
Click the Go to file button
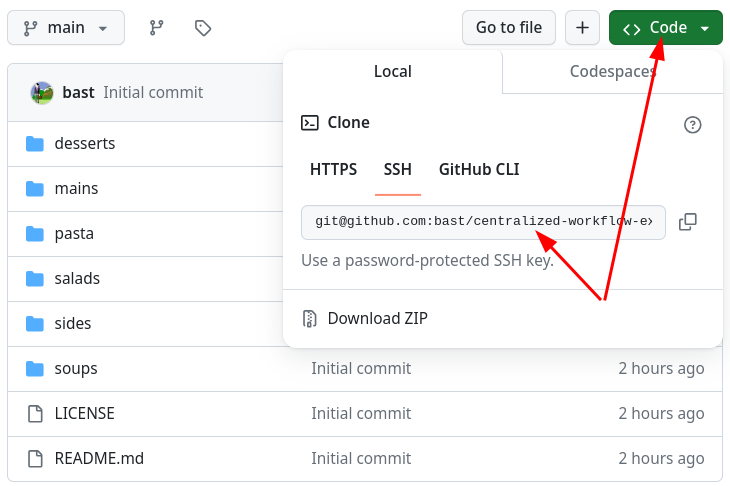coord(508,28)
